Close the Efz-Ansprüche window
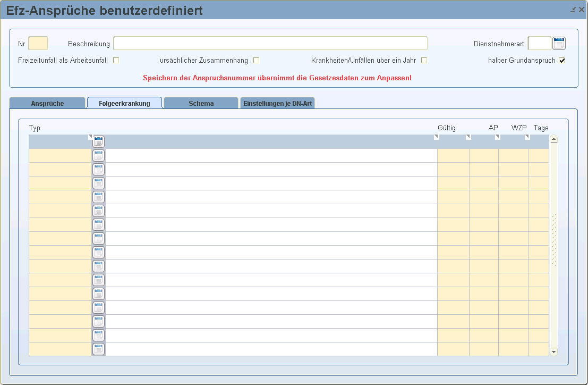This screenshot has width=588, height=385. (582, 10)
